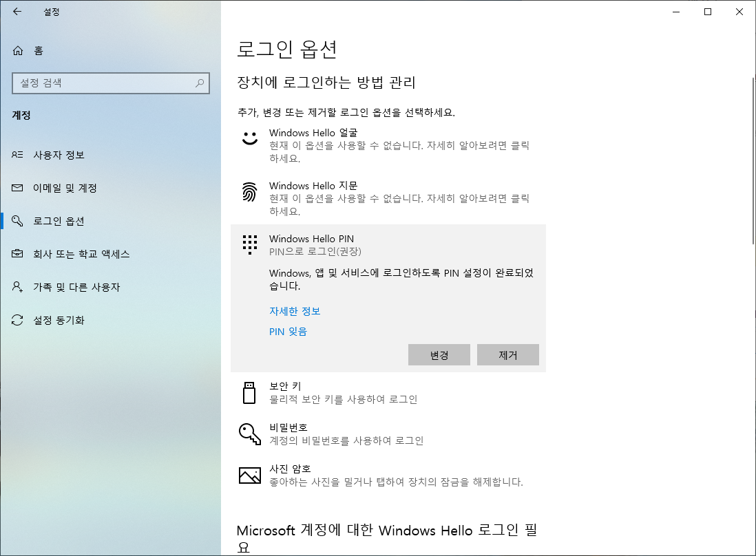Viewport: 756px width, 556px height.
Task: Click the key icon next to 로그인 옵션
Action: (x=17, y=221)
